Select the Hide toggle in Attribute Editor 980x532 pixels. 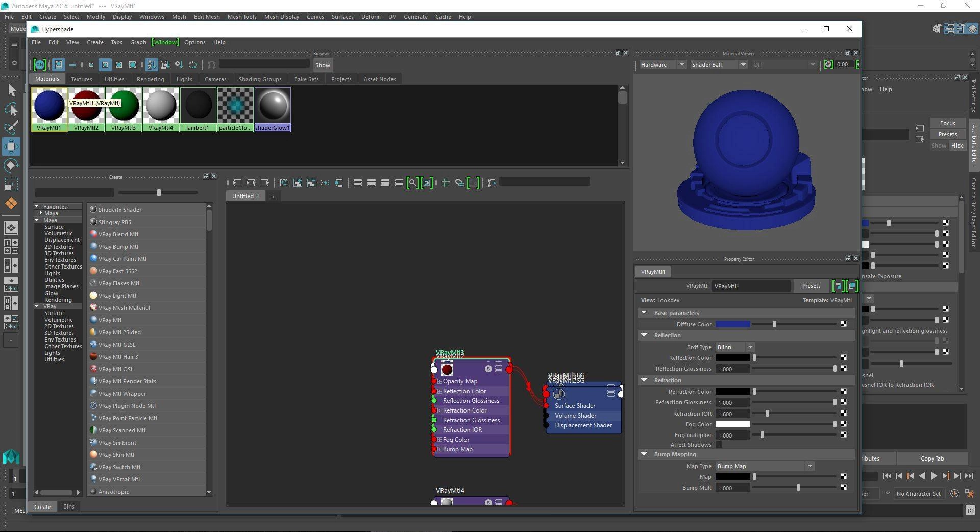(x=957, y=146)
